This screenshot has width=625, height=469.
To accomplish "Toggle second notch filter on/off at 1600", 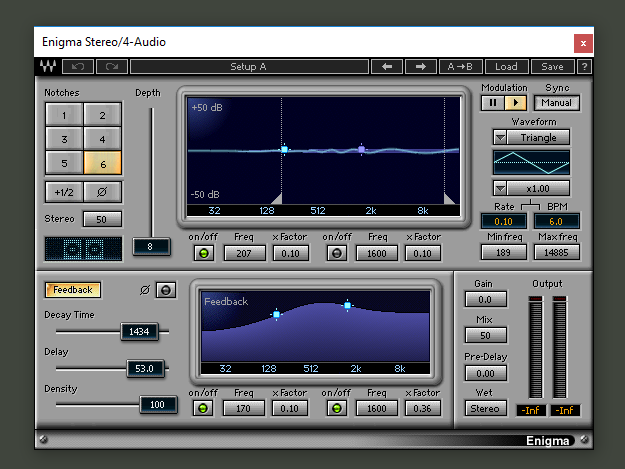I will pos(337,253).
